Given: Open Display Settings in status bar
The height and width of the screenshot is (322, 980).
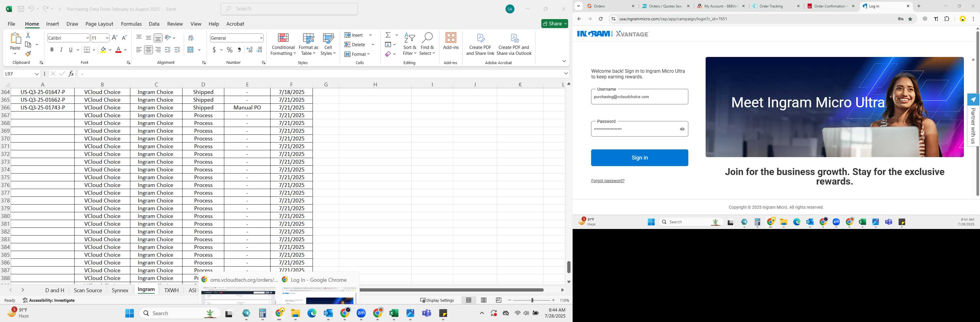Looking at the screenshot, I should point(437,300).
